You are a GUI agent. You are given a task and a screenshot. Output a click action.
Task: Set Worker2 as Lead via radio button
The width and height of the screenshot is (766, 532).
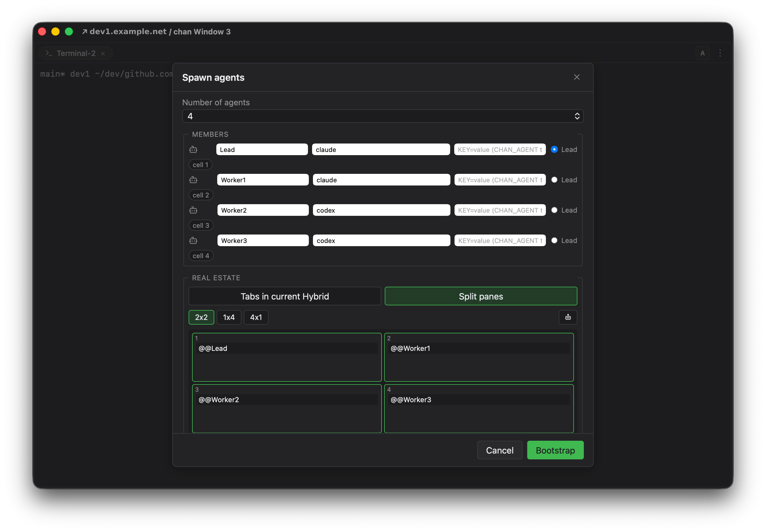[x=554, y=210]
